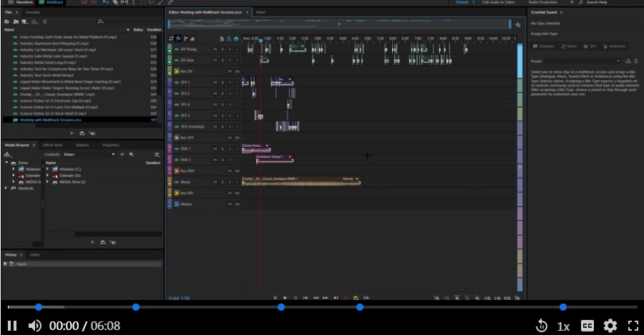Click the open file folder icon in Files panel
The image size is (644, 335).
pyautogui.click(x=7, y=21)
